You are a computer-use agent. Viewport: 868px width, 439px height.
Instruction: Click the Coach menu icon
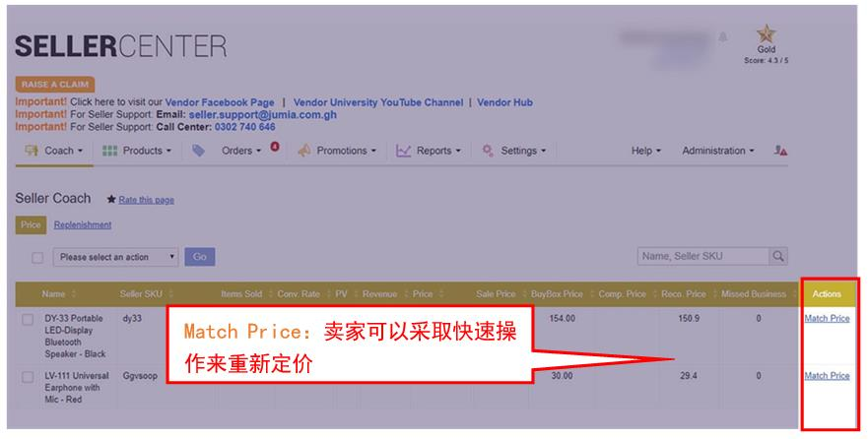pyautogui.click(x=32, y=151)
